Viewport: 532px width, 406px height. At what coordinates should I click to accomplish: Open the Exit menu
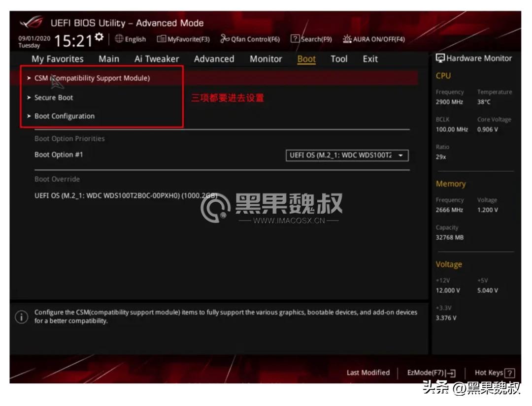[x=369, y=59]
